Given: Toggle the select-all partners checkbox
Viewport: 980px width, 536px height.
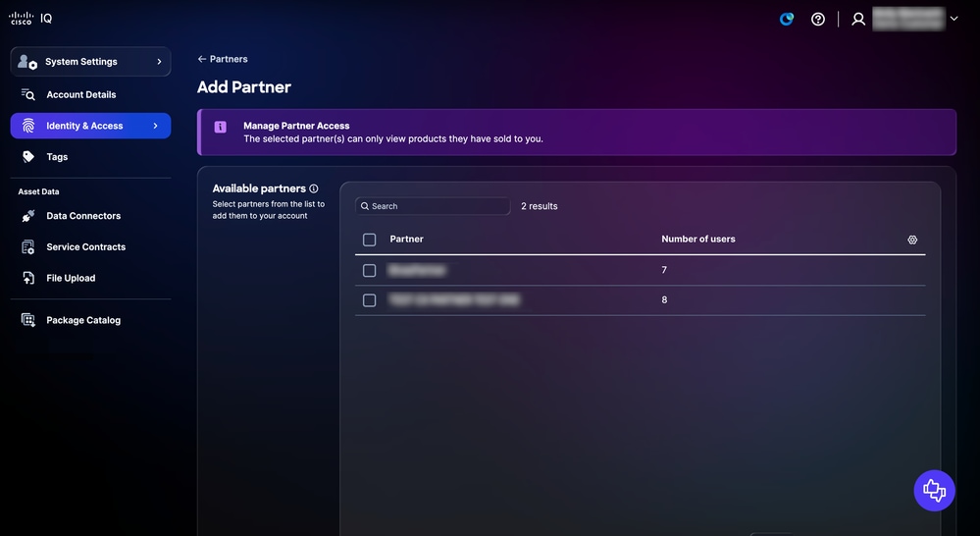Looking at the screenshot, I should [370, 240].
